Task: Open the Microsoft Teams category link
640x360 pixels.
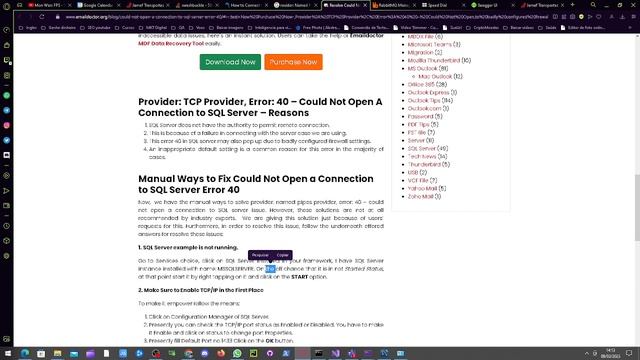Action: tap(429, 44)
